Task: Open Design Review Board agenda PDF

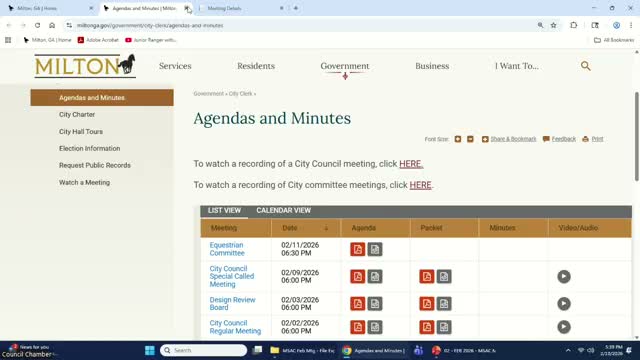Action: point(358,304)
